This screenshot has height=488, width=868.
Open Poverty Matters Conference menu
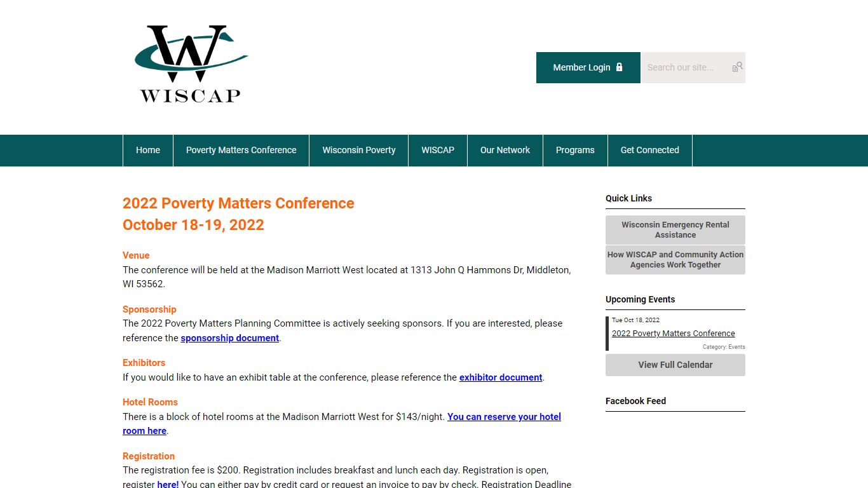(241, 151)
